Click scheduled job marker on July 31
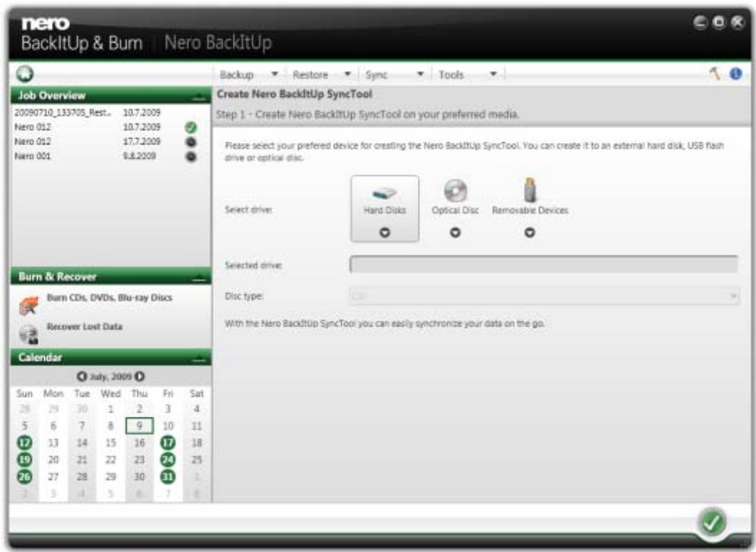 tap(168, 477)
